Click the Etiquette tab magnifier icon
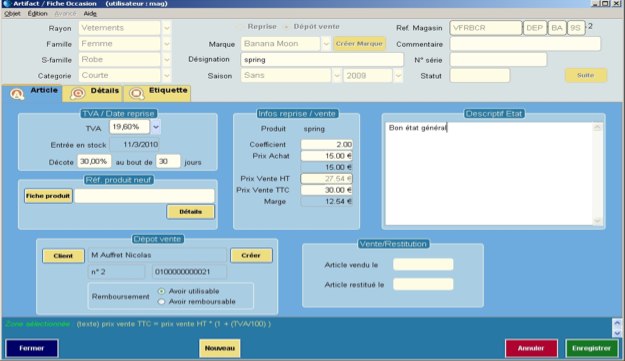Image resolution: width=625 pixels, height=361 pixels. tap(137, 94)
